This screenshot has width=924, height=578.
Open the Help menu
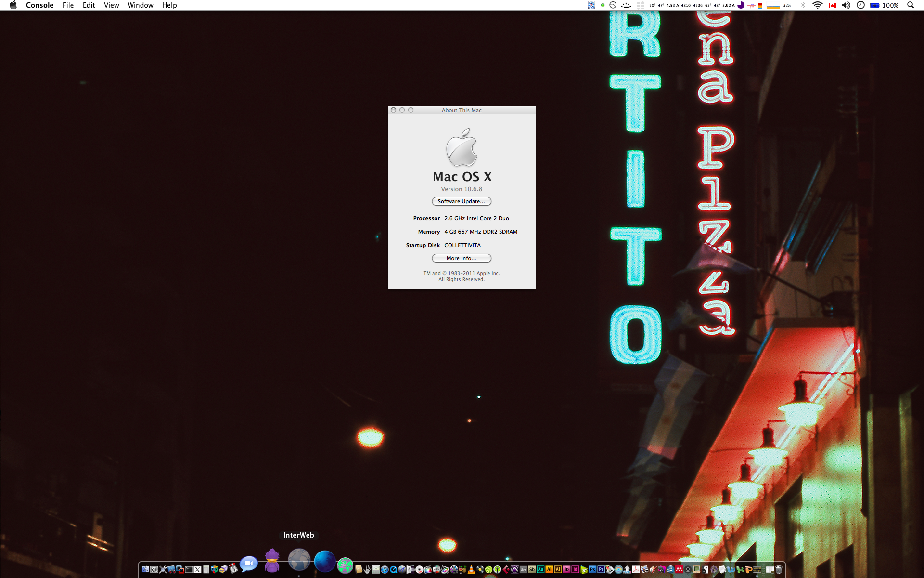169,5
